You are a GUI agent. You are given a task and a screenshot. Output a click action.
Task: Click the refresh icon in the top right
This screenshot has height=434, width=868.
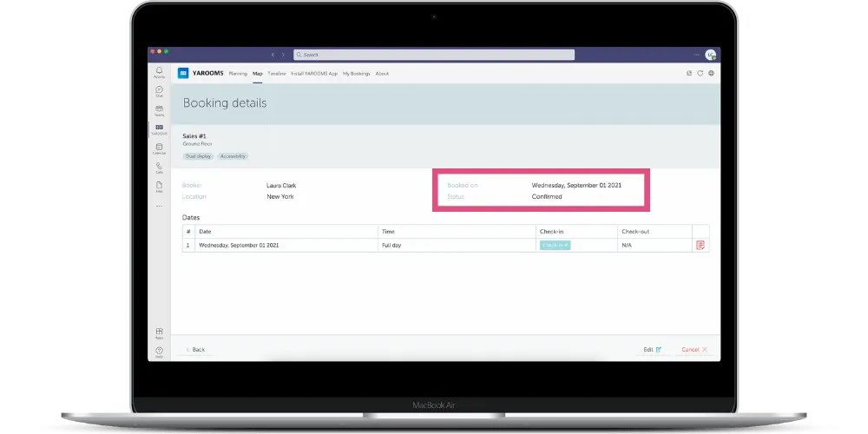coord(689,74)
